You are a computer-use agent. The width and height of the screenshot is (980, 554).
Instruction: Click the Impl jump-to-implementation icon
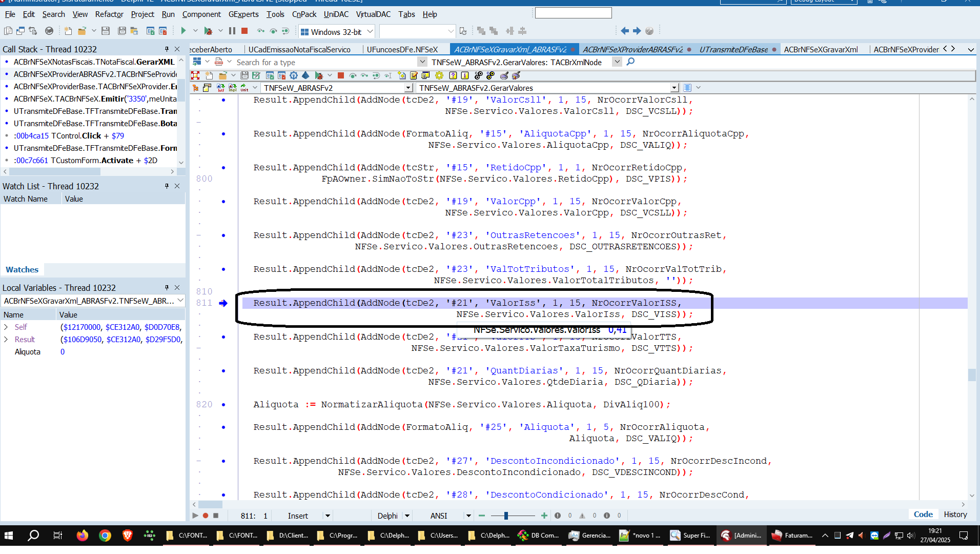[233, 88]
